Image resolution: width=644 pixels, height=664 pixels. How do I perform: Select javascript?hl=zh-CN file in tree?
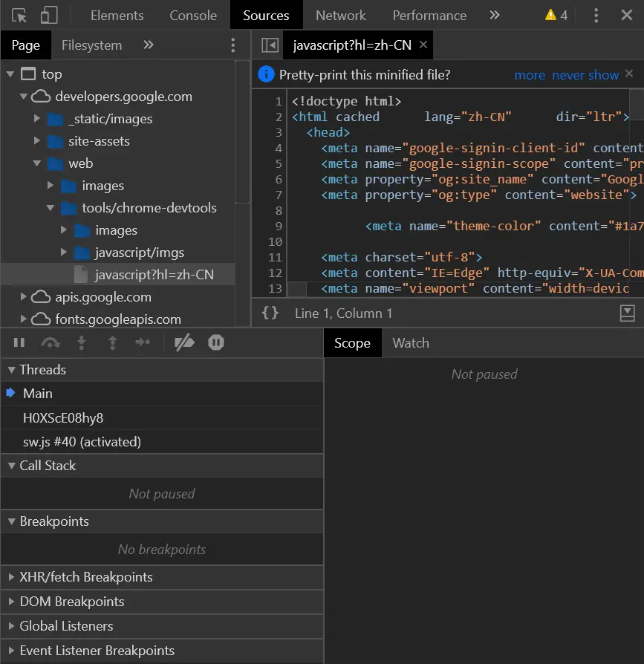click(x=154, y=275)
